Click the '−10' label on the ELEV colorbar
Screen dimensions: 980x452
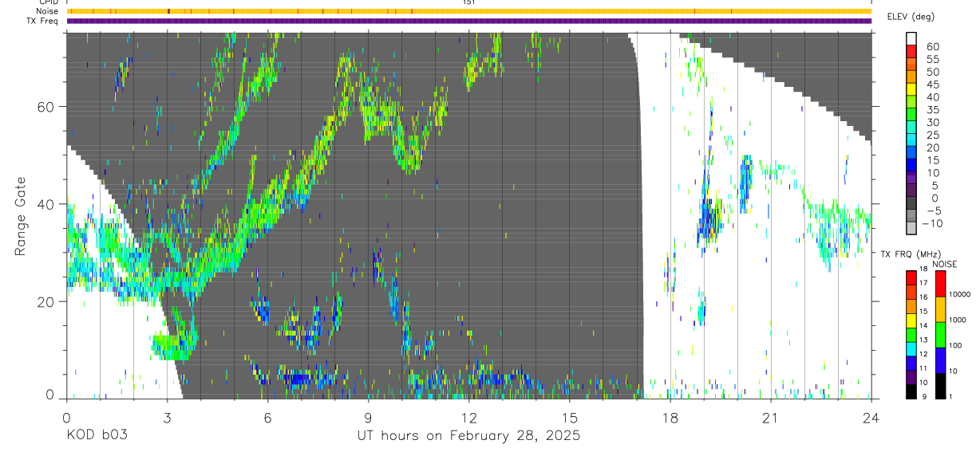[931, 223]
